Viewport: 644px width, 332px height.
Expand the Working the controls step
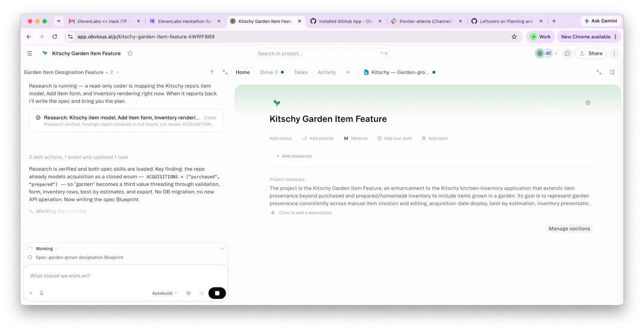click(58, 211)
